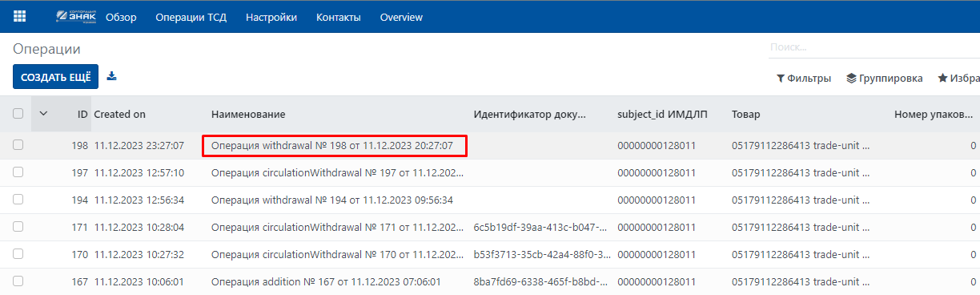Image resolution: width=980 pixels, height=295 pixels.
Task: Open Операция circulationWithdrawal № 171 name
Action: click(x=337, y=228)
